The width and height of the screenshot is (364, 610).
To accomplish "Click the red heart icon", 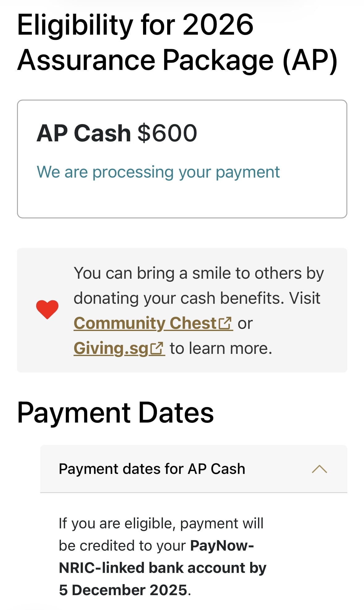I will [47, 309].
